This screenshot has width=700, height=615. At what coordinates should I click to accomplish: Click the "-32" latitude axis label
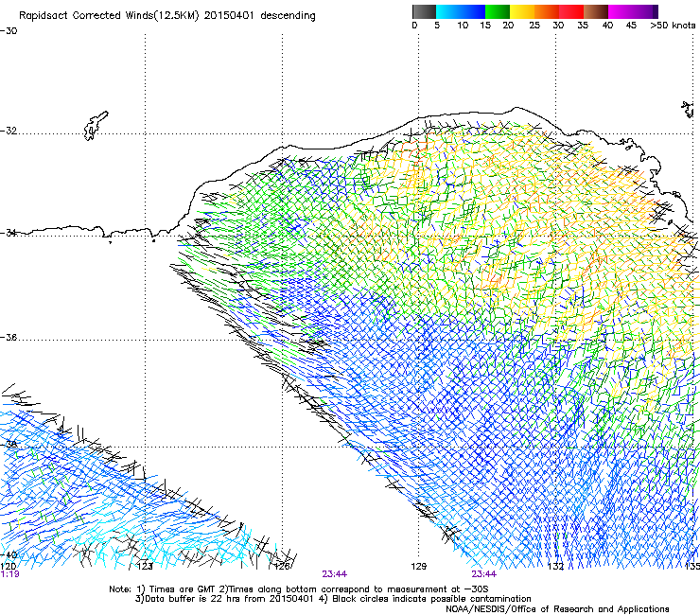point(9,131)
